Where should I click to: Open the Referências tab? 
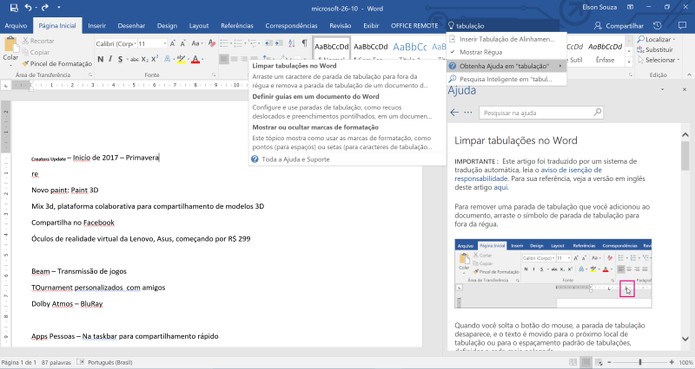tap(237, 26)
